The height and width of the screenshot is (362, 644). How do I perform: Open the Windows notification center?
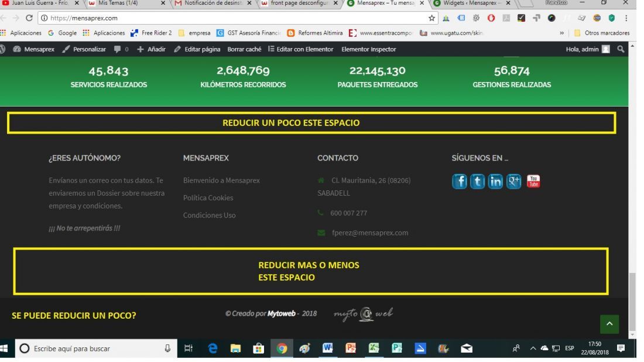pyautogui.click(x=621, y=349)
